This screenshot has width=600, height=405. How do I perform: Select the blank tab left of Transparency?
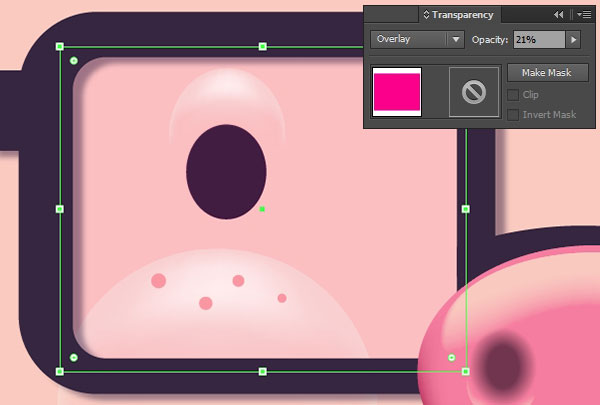pos(391,15)
